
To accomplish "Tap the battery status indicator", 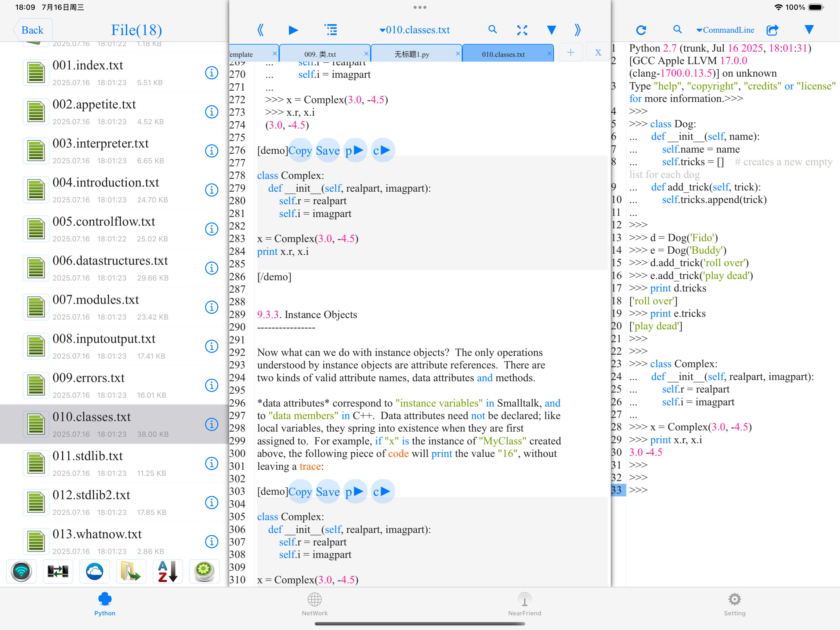I will [816, 7].
